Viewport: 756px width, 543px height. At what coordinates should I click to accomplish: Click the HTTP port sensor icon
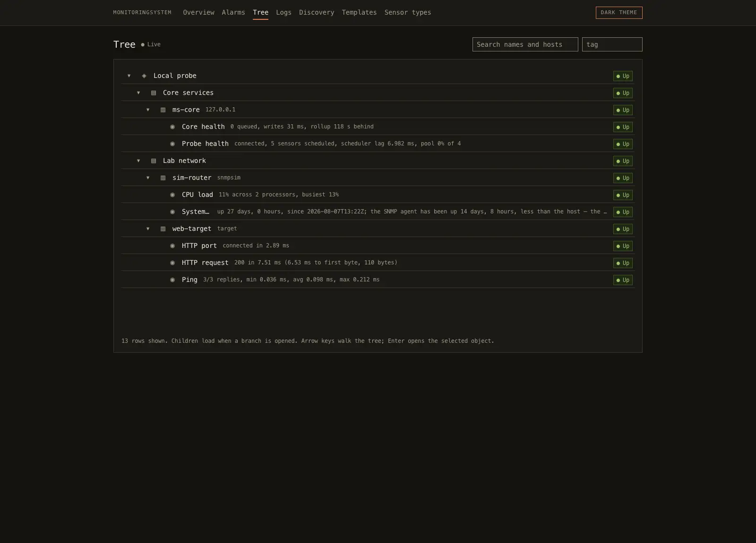coord(172,246)
